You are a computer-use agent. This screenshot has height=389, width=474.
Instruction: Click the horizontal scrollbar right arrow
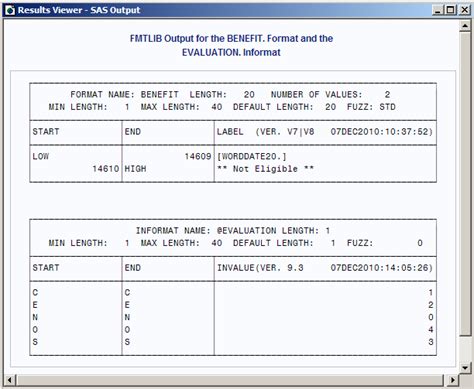click(x=452, y=380)
